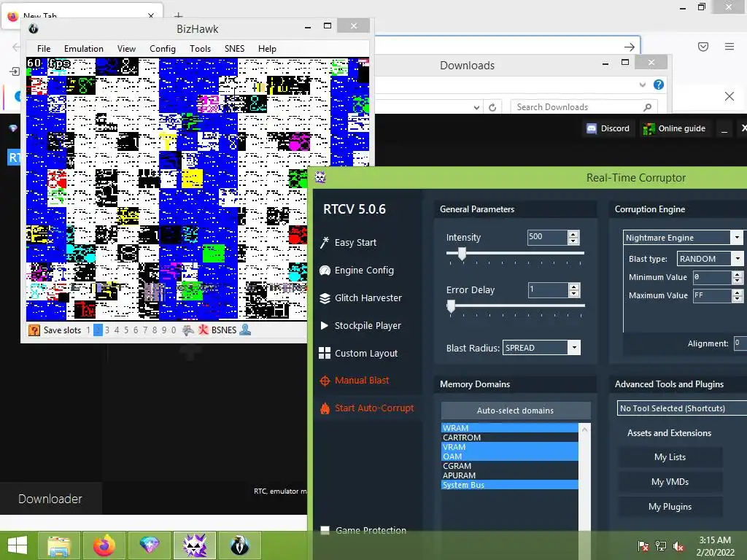Open the Engine Config section
Screen dimensions: 747x560
(x=357, y=270)
